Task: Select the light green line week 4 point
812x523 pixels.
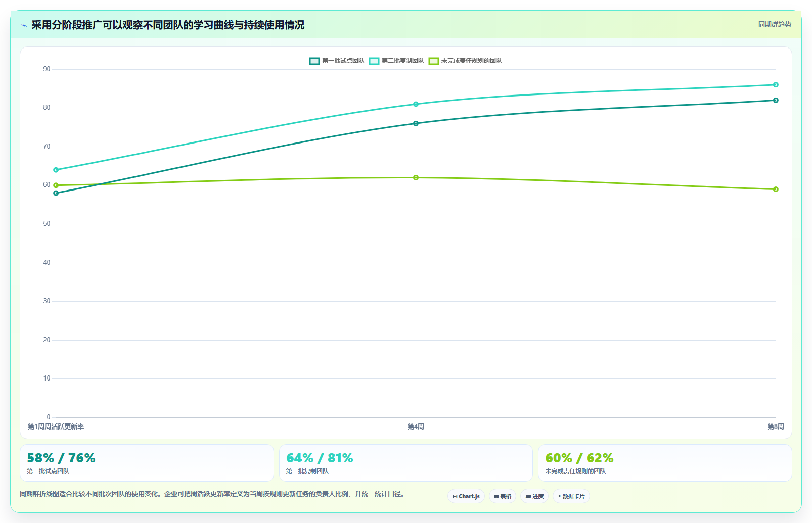Action: pos(416,178)
